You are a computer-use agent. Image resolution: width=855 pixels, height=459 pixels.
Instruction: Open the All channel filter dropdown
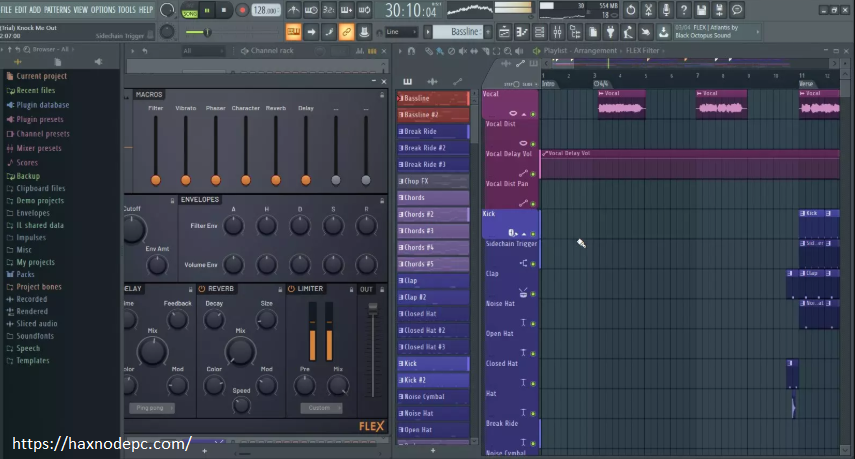tap(203, 51)
